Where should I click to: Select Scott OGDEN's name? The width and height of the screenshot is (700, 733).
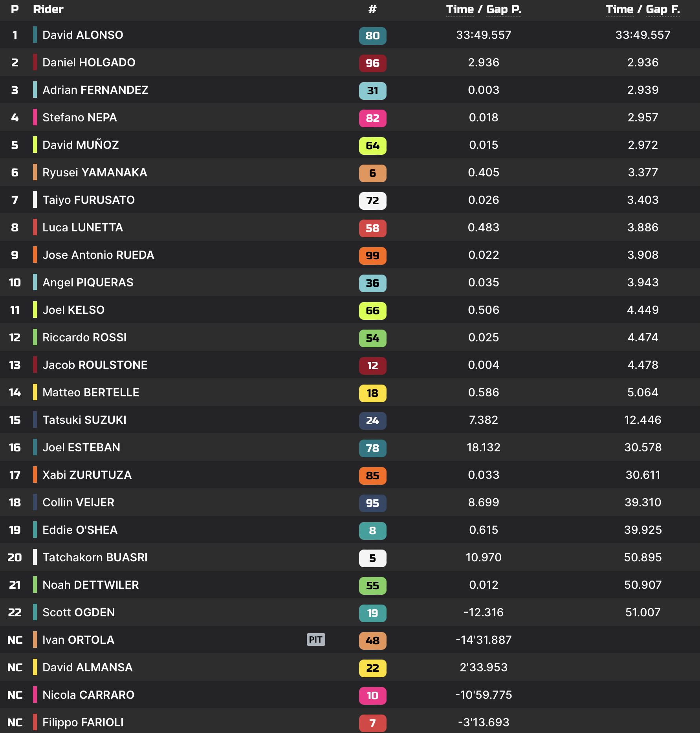click(79, 612)
